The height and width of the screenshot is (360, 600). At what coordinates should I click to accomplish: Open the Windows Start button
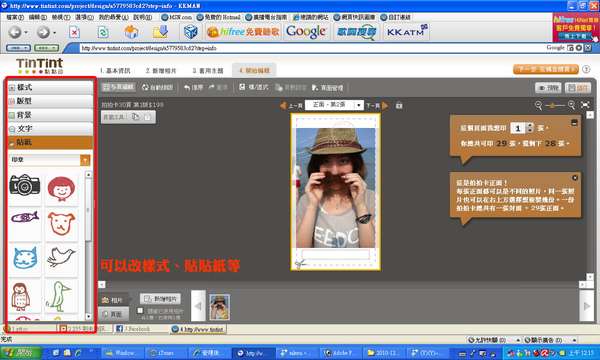coord(21,353)
